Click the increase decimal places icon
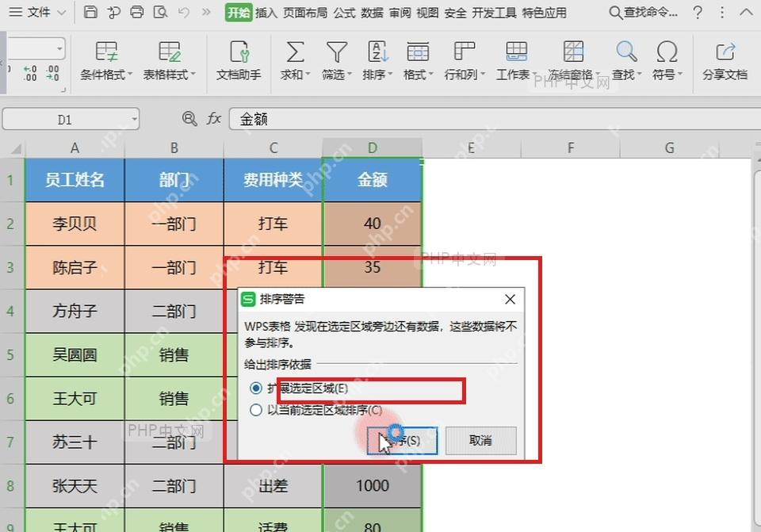Viewport: 761px width, 532px height. tap(30, 73)
